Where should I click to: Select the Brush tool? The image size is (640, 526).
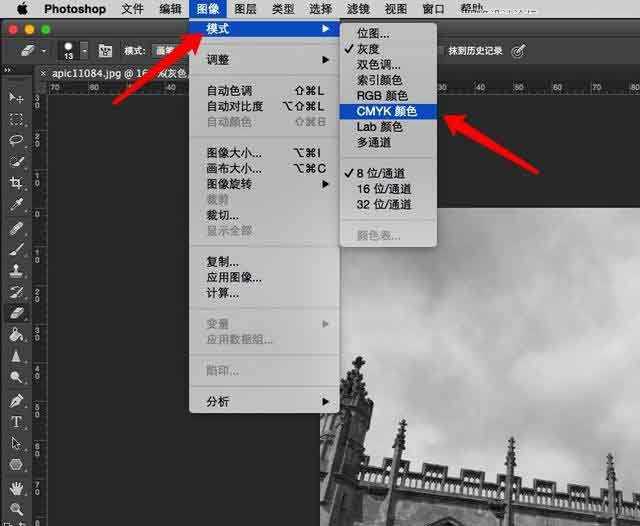tap(16, 249)
